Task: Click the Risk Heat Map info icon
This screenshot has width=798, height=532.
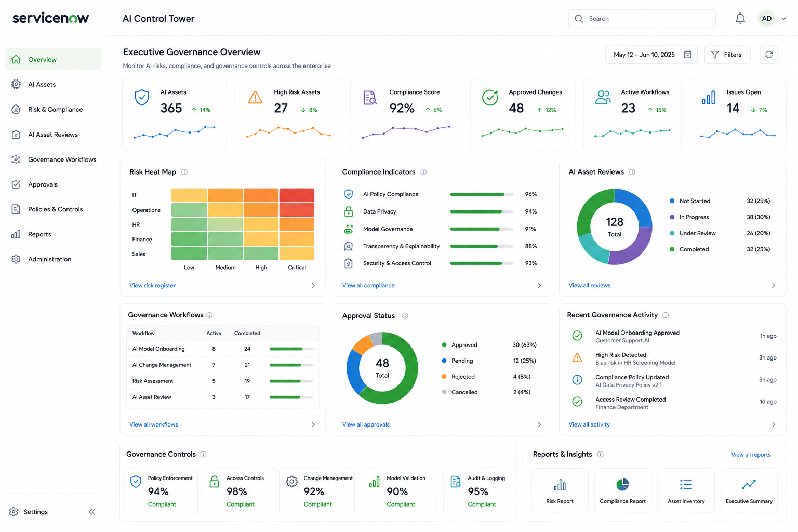Action: [x=184, y=172]
